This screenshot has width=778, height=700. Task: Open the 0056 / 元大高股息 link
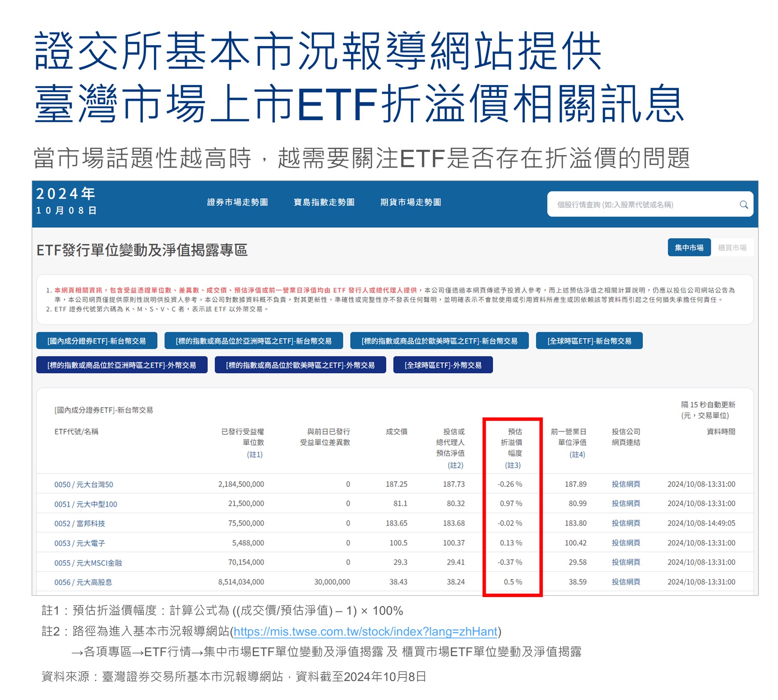(83, 582)
